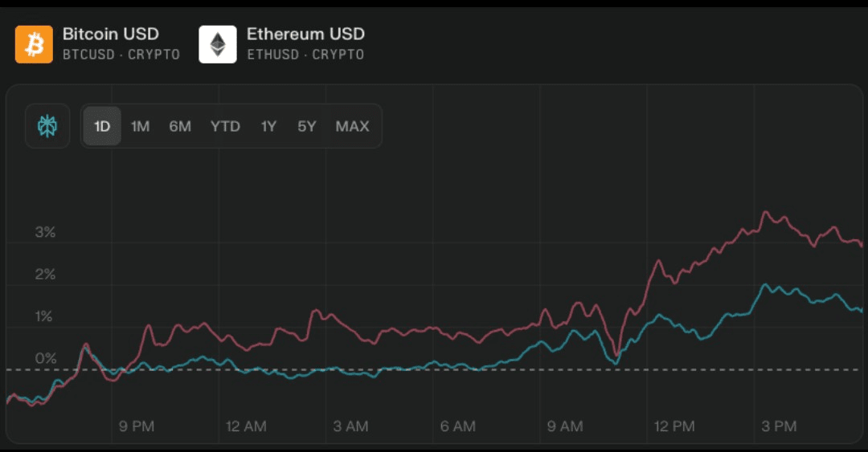The height and width of the screenshot is (452, 868).
Task: Click the 9 AM time axis label
Action: [x=565, y=426]
